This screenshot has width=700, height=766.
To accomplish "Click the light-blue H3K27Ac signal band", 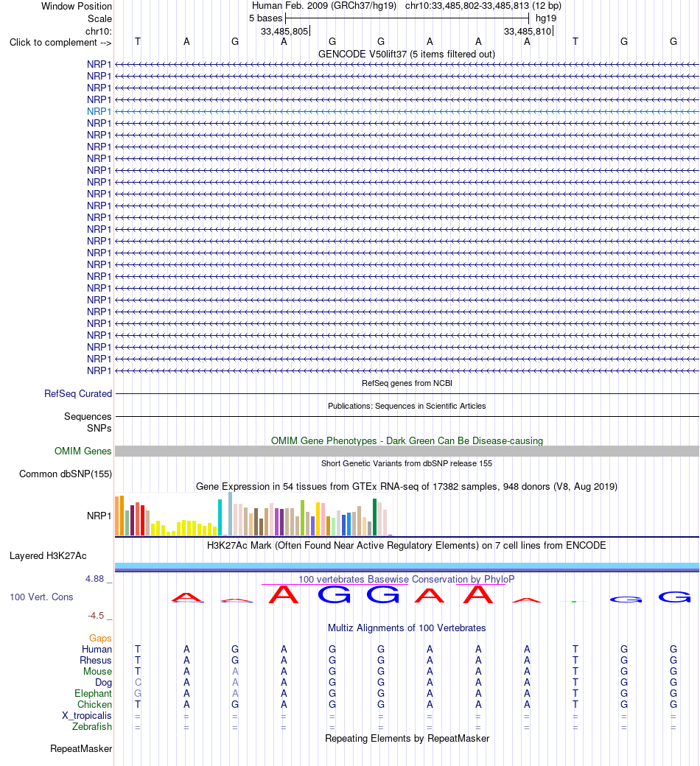I will (x=407, y=566).
